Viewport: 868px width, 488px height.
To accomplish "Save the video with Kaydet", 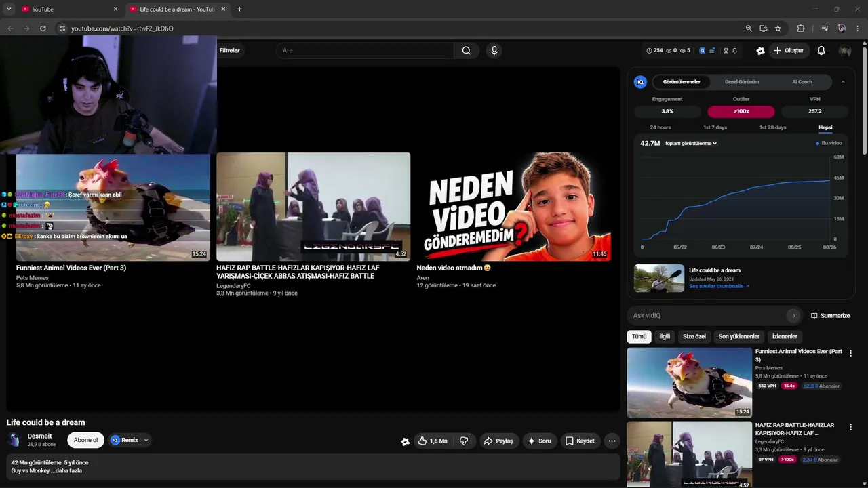I will coord(580,441).
